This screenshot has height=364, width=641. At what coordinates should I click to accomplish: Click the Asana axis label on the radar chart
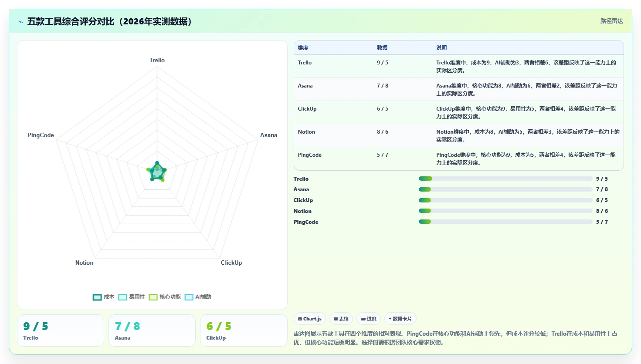pyautogui.click(x=268, y=135)
